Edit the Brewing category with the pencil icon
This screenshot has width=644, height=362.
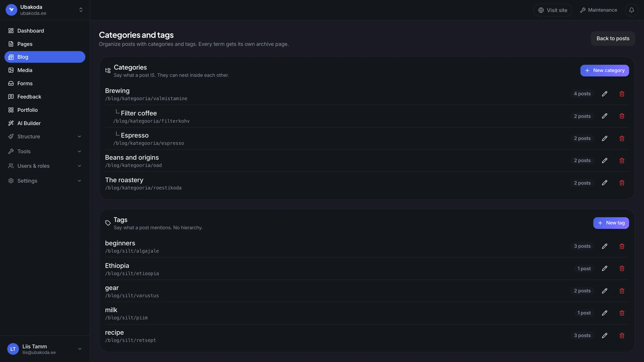[x=605, y=94]
